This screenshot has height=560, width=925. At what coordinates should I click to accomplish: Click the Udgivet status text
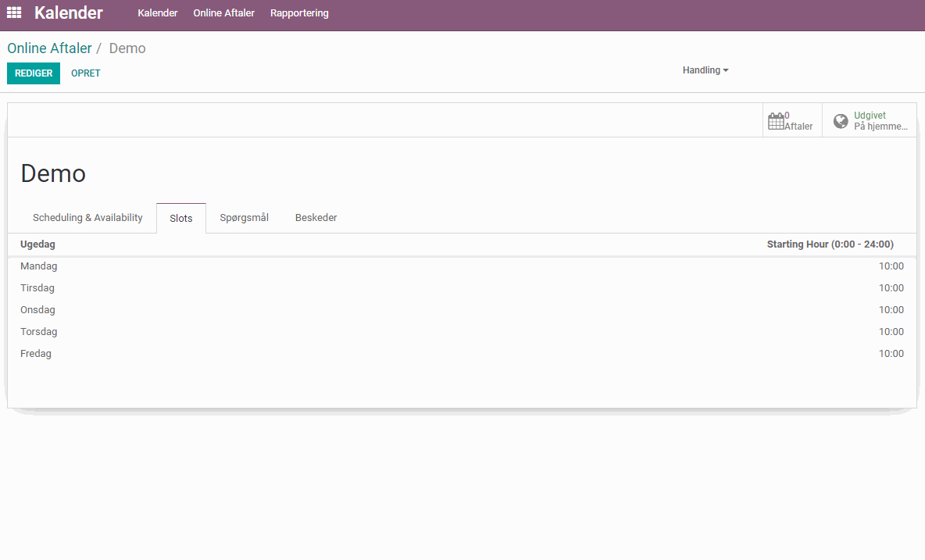[x=870, y=116]
